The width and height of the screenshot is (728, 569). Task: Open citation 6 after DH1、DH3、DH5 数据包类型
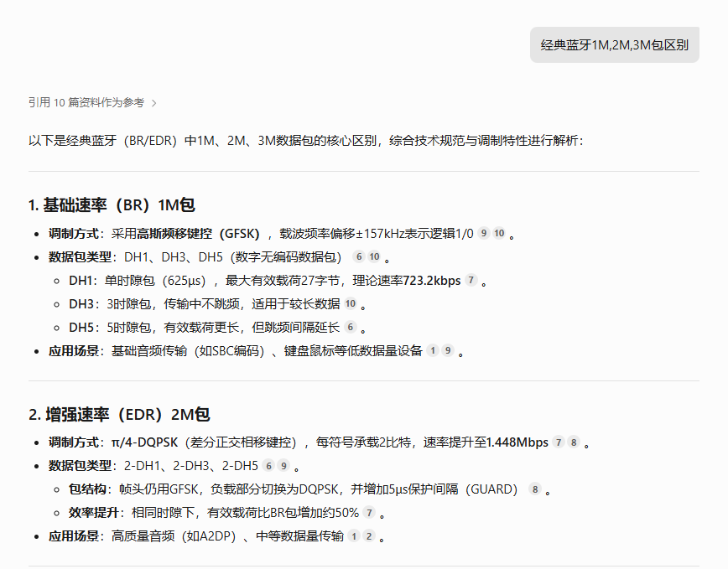359,257
